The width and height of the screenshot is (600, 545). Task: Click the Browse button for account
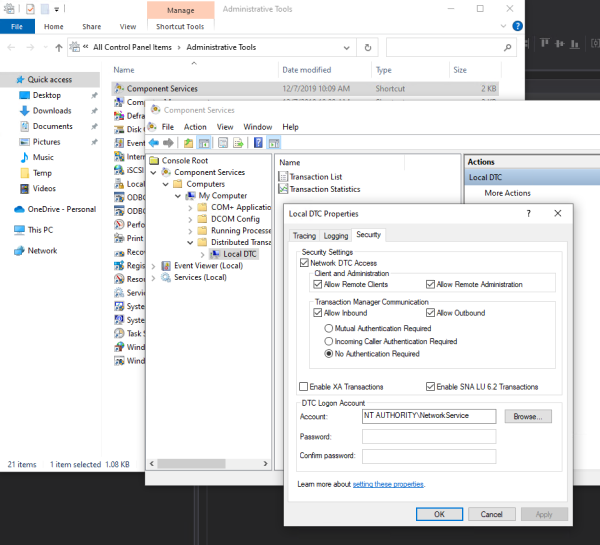pyautogui.click(x=526, y=416)
